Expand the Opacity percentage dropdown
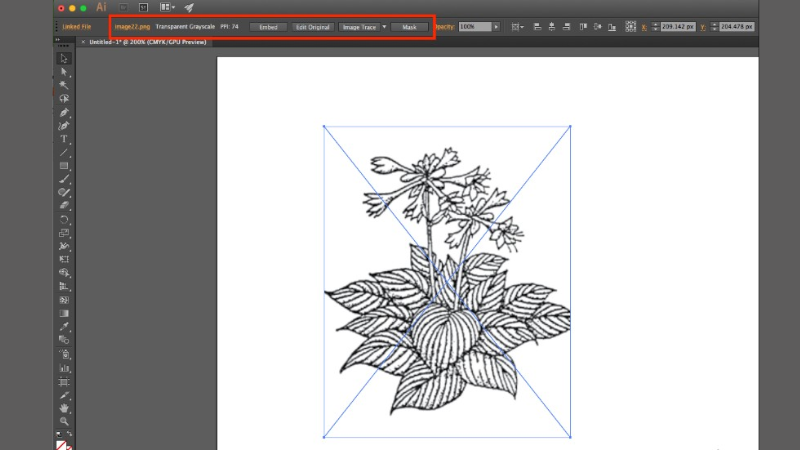Screen dimensions: 800x450 pos(496,27)
